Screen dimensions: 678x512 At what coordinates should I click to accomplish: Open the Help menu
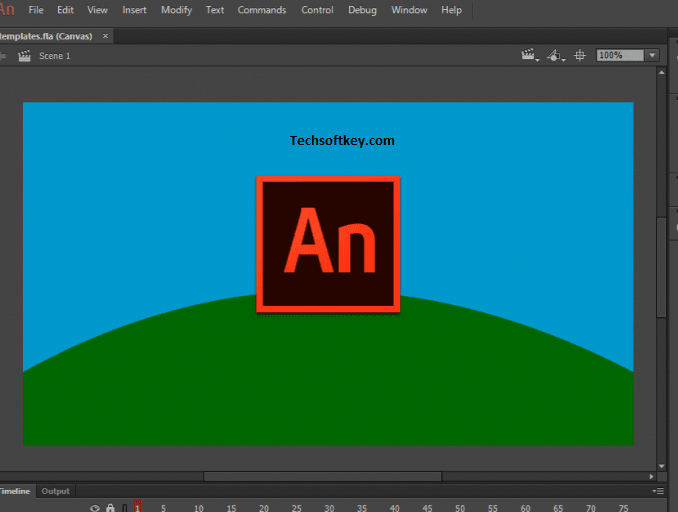pyautogui.click(x=451, y=10)
